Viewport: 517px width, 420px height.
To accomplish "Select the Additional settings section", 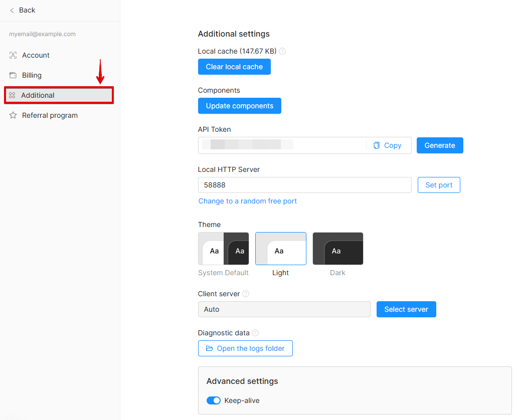I will tap(59, 95).
